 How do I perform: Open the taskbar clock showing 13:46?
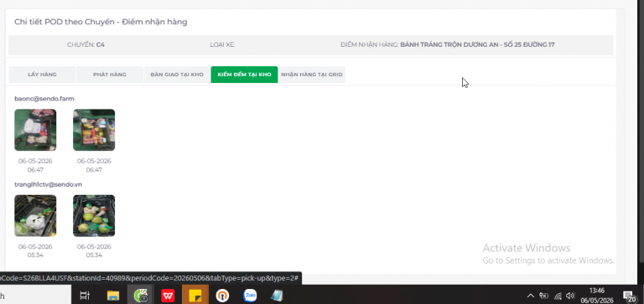[x=597, y=296]
